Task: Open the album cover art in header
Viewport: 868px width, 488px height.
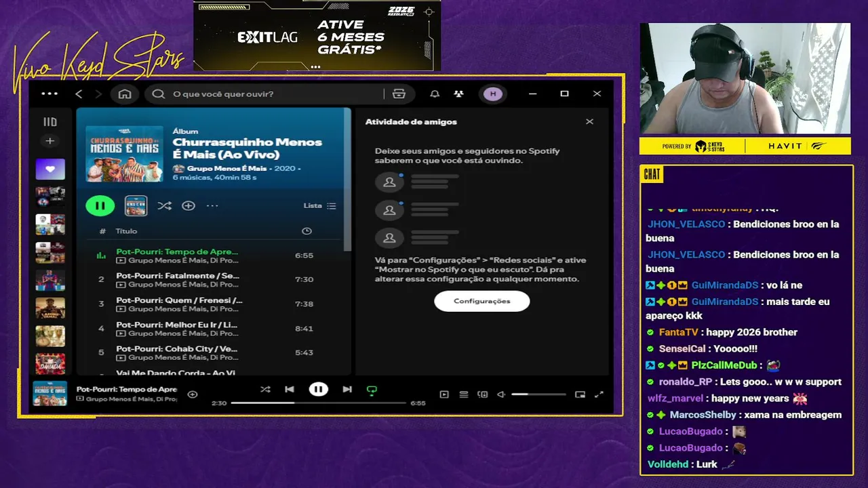Action: click(x=124, y=154)
